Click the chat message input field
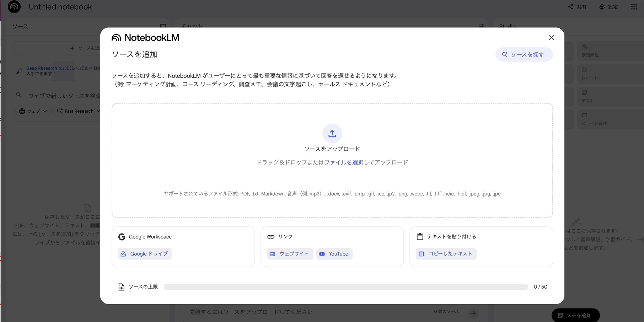 (302, 312)
